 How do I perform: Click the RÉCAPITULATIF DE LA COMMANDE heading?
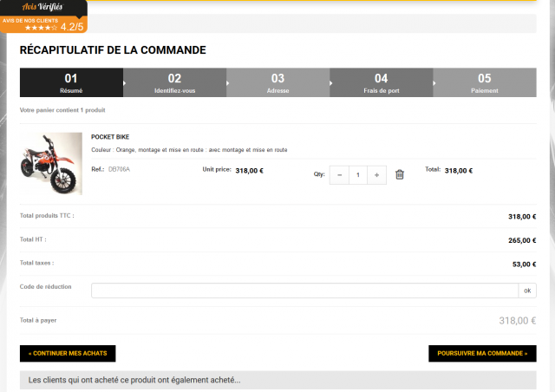coord(113,50)
